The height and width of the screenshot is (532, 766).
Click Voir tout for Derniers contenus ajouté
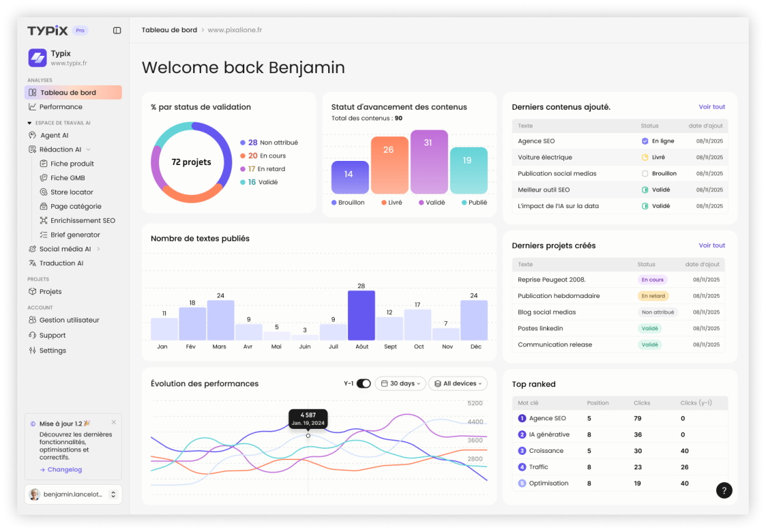point(711,107)
